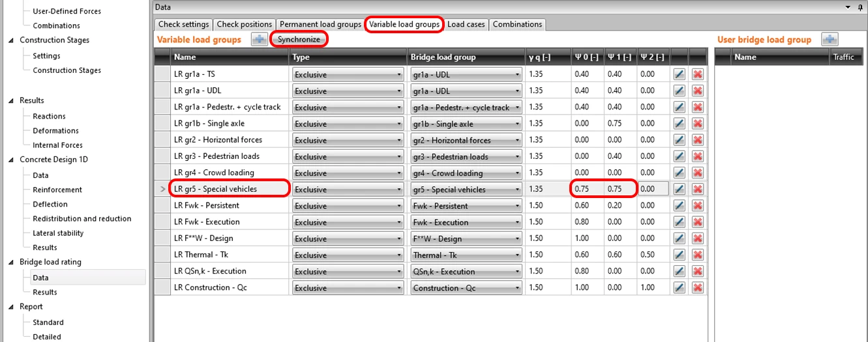Screen dimensions: 868x342
Task: Add a new variable load group
Action: pyautogui.click(x=260, y=40)
